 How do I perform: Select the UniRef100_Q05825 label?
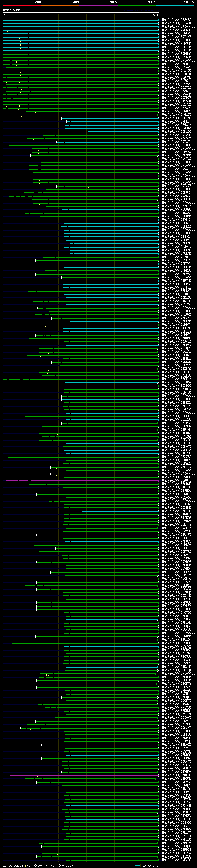[177, 521]
